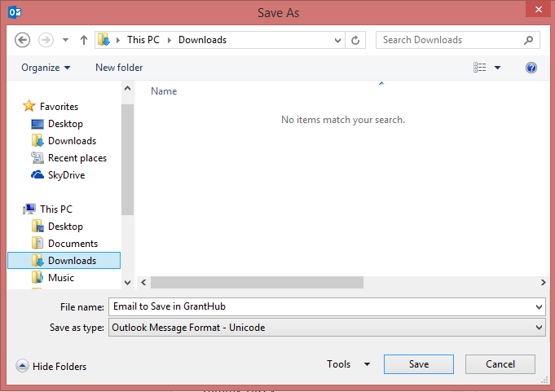Select This PC in the navigation pane
This screenshot has width=555, height=392.
(56, 209)
